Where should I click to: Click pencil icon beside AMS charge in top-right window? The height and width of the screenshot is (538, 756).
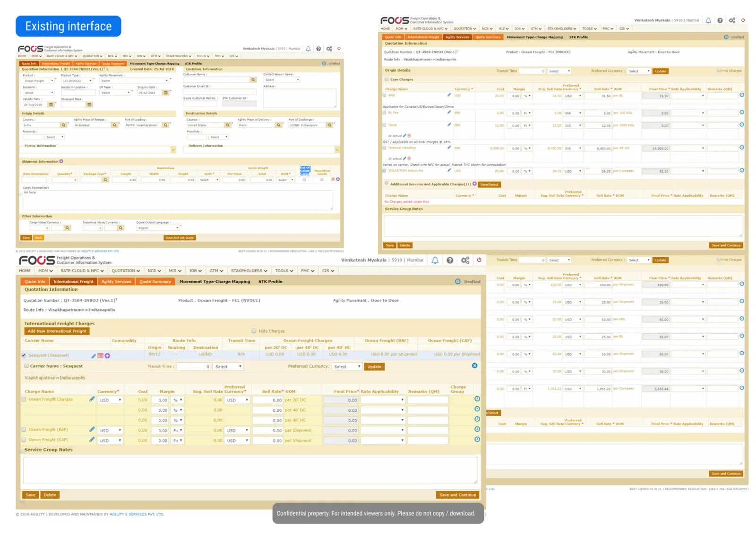point(449,95)
